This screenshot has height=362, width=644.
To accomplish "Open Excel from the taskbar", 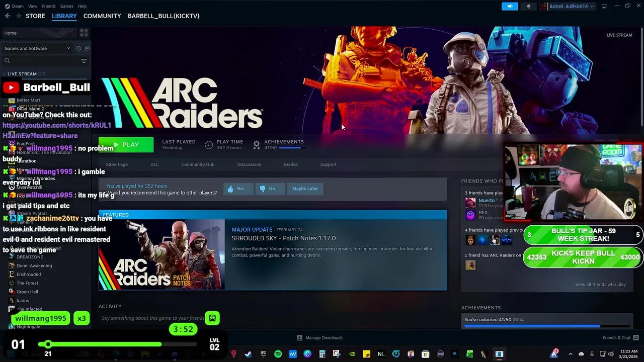I will tap(469, 354).
